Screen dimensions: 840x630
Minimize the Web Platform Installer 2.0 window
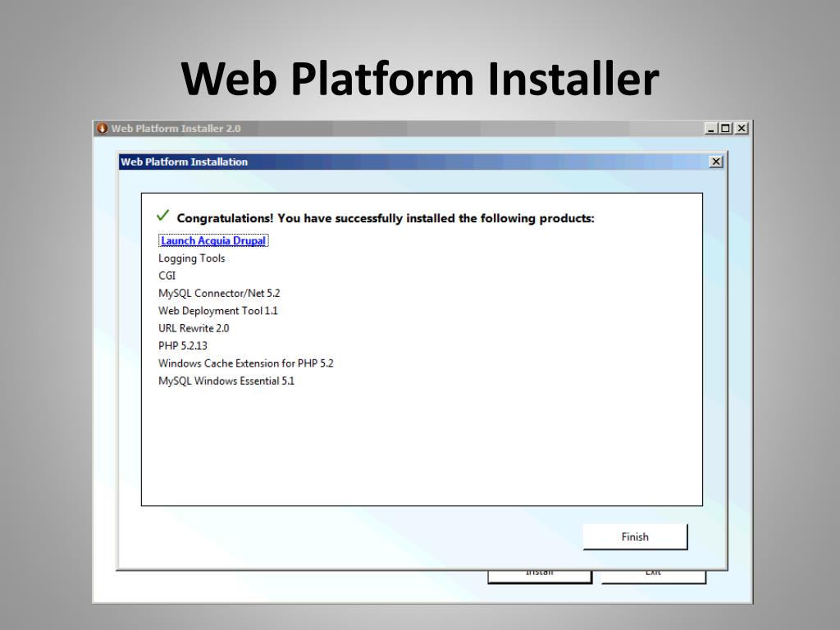point(710,129)
